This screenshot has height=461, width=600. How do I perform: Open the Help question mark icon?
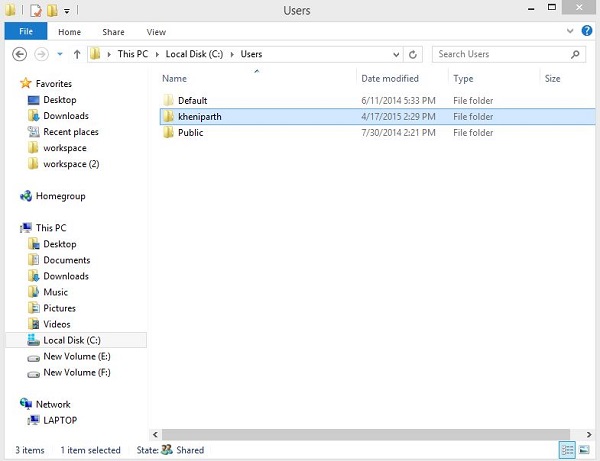point(587,31)
